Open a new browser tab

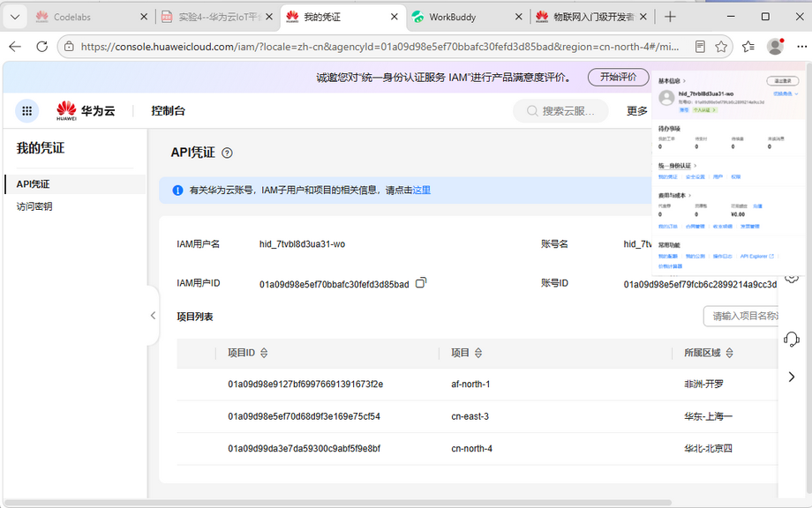point(670,17)
